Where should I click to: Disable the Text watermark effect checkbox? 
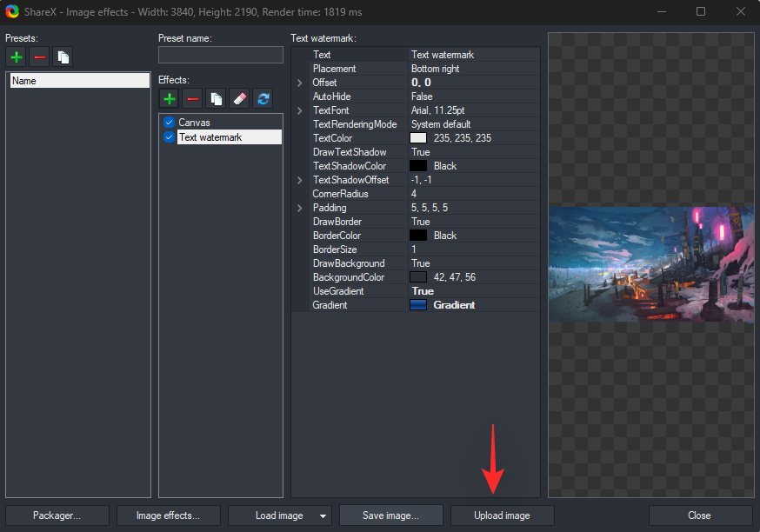(x=169, y=136)
